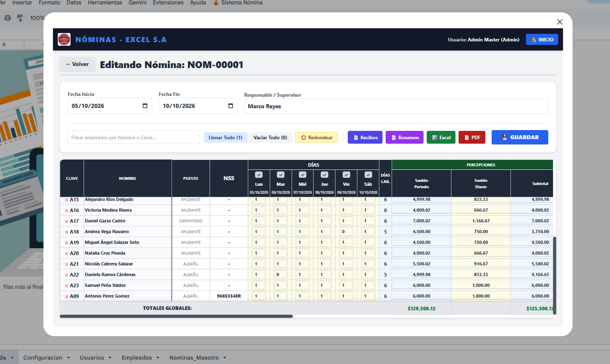Viewport: 610px width, 364px height.
Task: Toggle the Jue day checkbox
Action: [x=324, y=175]
